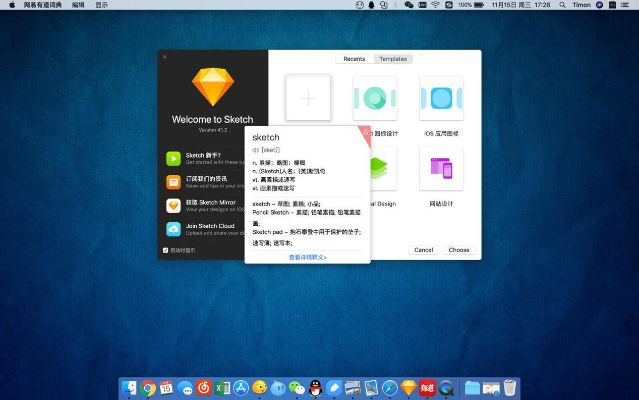Click the Siri icon in menu bar
Screen dimensions: 639x400
(x=599, y=5)
